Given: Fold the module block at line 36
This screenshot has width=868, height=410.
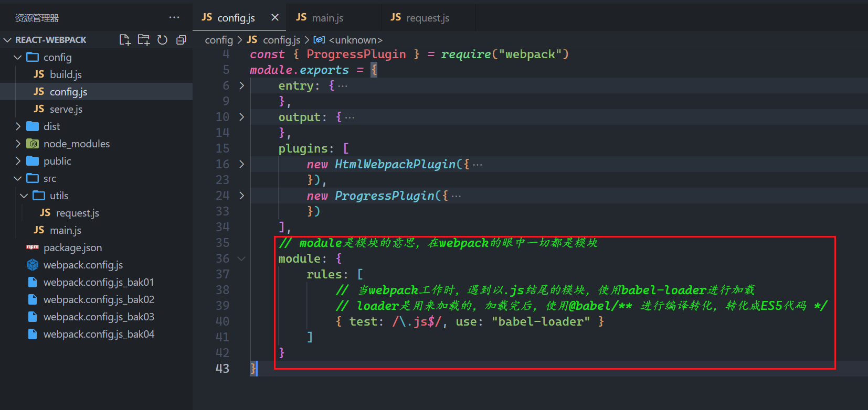Looking at the screenshot, I should 241,258.
